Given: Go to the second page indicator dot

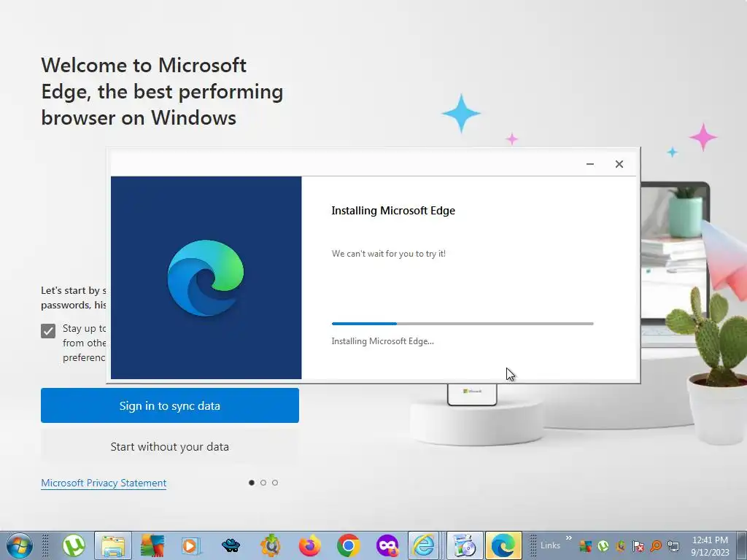Looking at the screenshot, I should [x=263, y=483].
